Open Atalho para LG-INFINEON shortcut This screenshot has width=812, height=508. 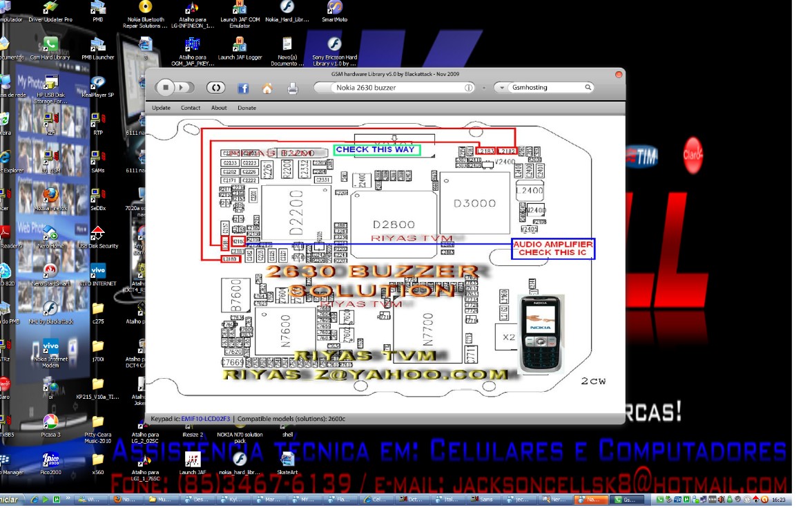tap(192, 15)
